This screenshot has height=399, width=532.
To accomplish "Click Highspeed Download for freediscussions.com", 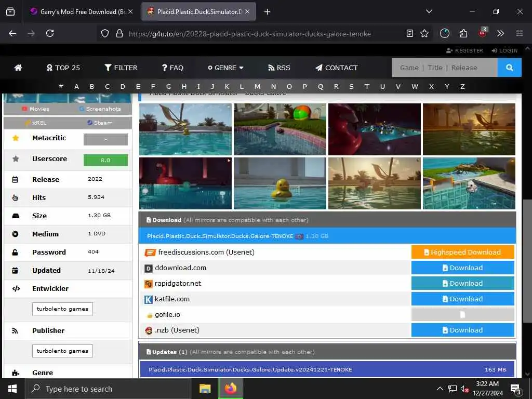I will (463, 252).
